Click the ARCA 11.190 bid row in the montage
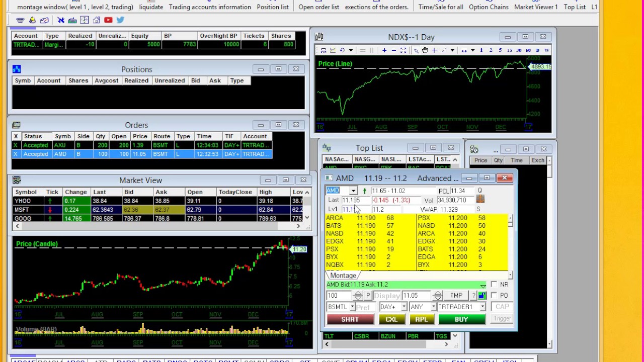Image resolution: width=644 pixels, height=362 pixels. tap(370, 218)
